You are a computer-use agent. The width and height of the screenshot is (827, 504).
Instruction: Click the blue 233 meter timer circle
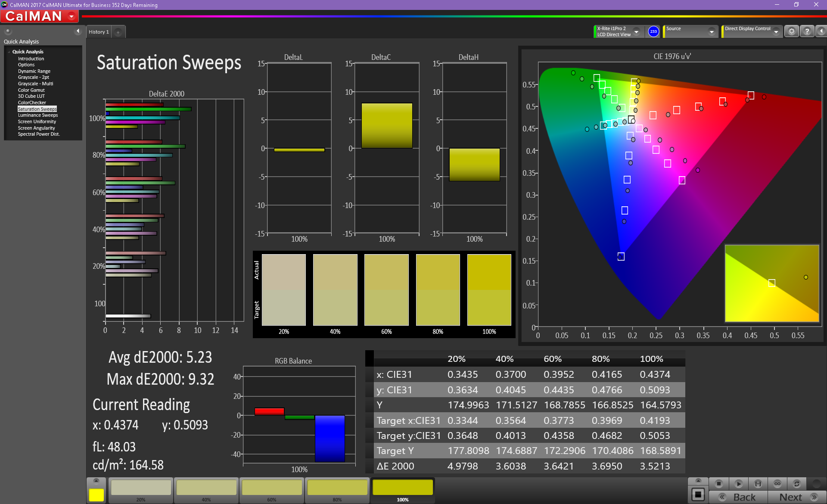(653, 31)
